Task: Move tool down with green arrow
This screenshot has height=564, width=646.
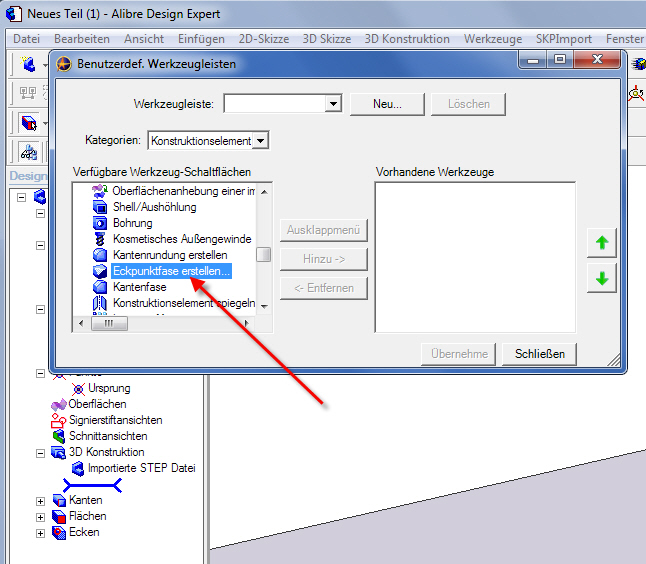Action: pos(602,278)
